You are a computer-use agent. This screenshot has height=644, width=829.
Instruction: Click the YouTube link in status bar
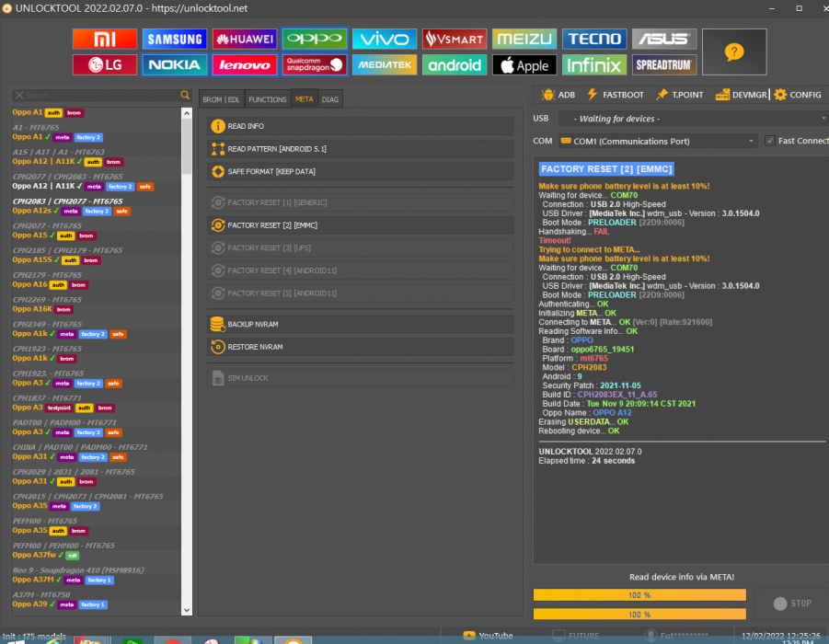point(488,636)
